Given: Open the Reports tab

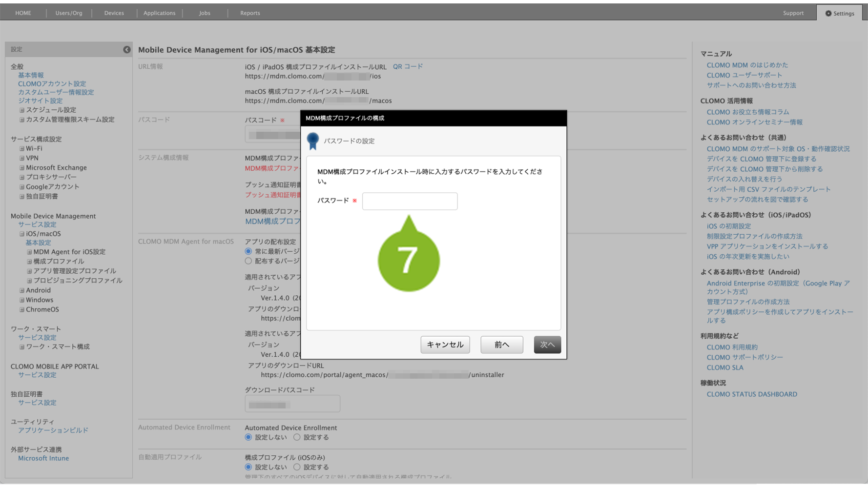Looking at the screenshot, I should (250, 13).
